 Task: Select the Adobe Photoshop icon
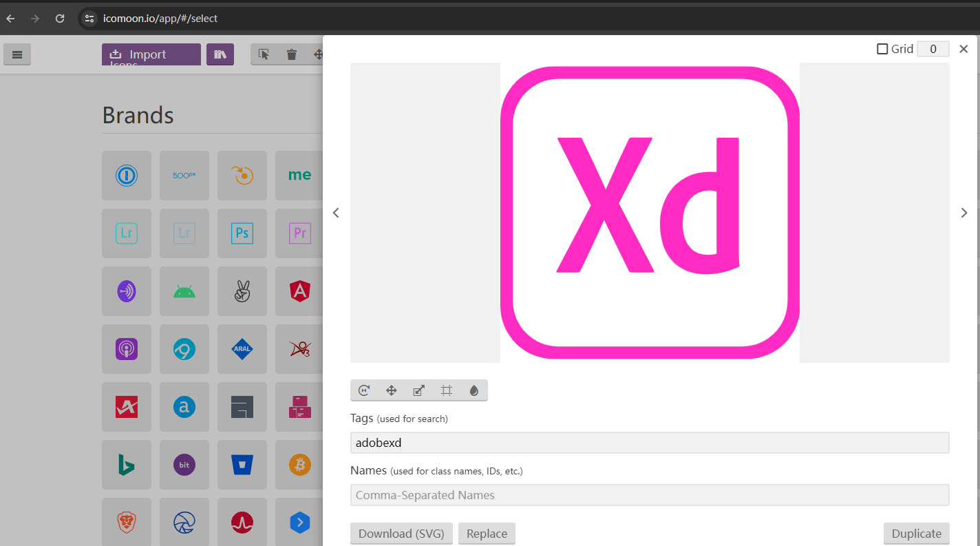pos(242,233)
